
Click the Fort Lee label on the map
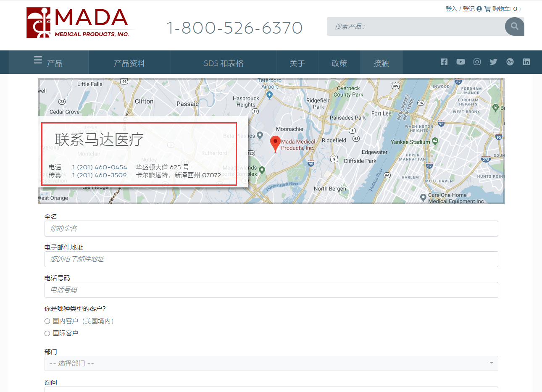click(381, 113)
